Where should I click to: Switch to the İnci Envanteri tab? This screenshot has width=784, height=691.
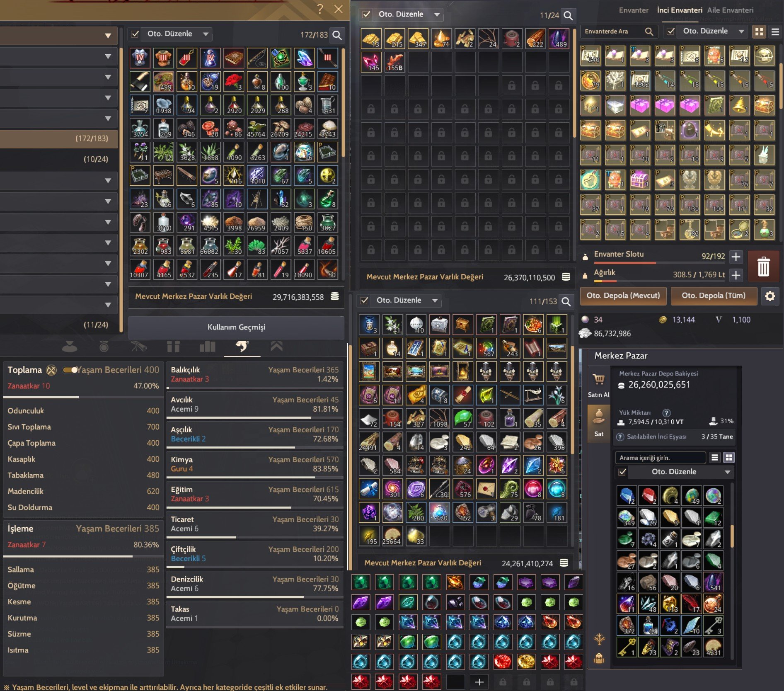(679, 10)
